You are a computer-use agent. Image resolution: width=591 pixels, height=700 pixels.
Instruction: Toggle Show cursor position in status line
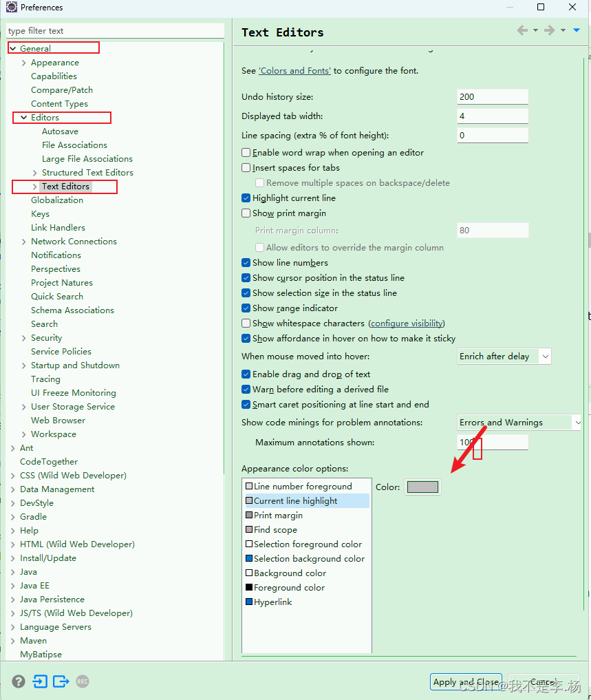[246, 277]
